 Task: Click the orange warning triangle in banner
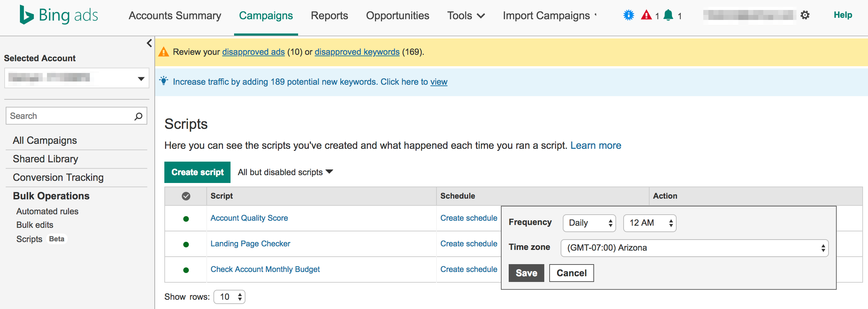164,52
